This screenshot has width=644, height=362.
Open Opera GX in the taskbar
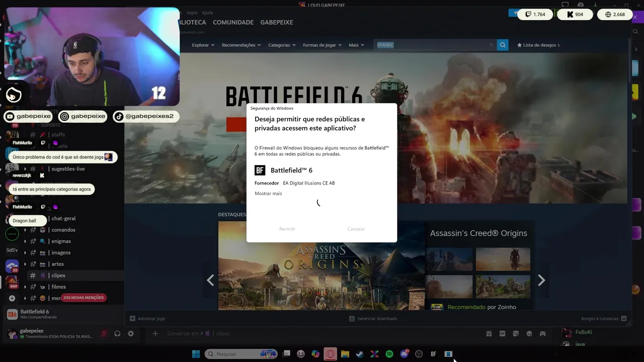pyautogui.click(x=330, y=354)
